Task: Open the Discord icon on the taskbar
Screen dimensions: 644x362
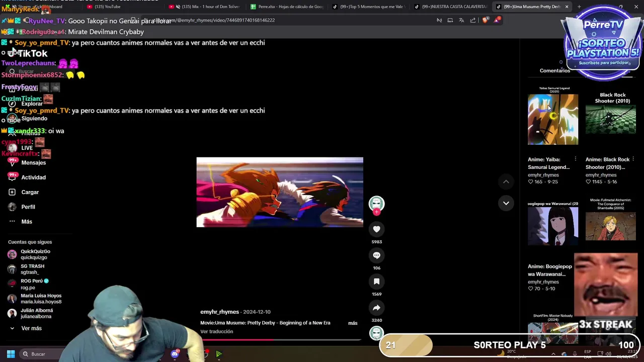Action: [175, 354]
